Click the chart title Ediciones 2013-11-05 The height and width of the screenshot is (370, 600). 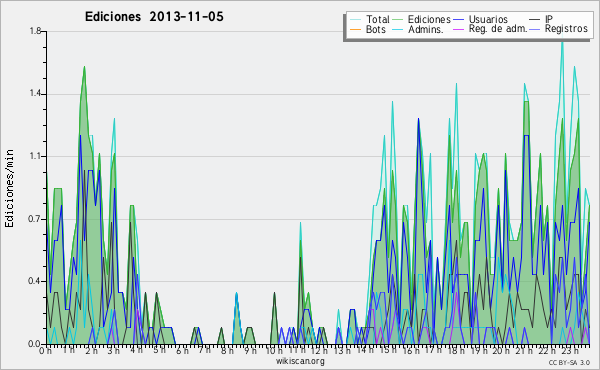pos(154,17)
